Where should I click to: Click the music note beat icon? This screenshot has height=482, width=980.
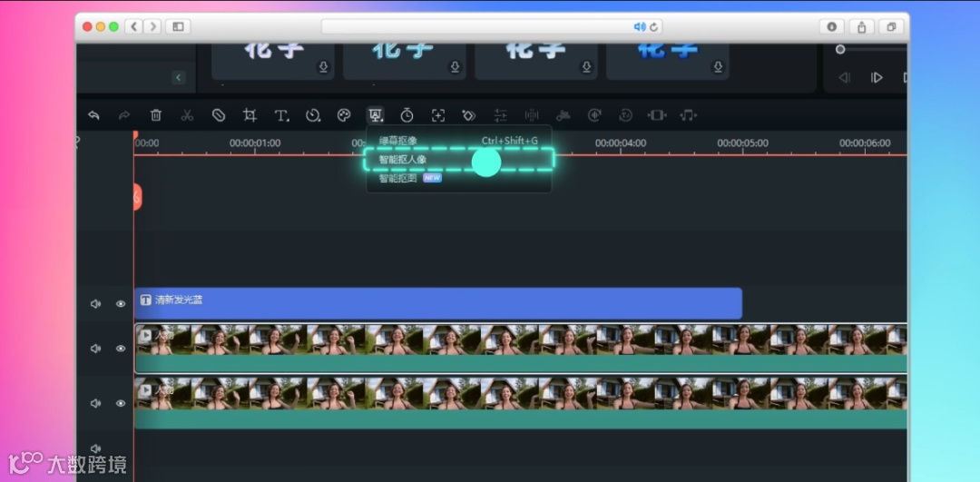(x=688, y=115)
